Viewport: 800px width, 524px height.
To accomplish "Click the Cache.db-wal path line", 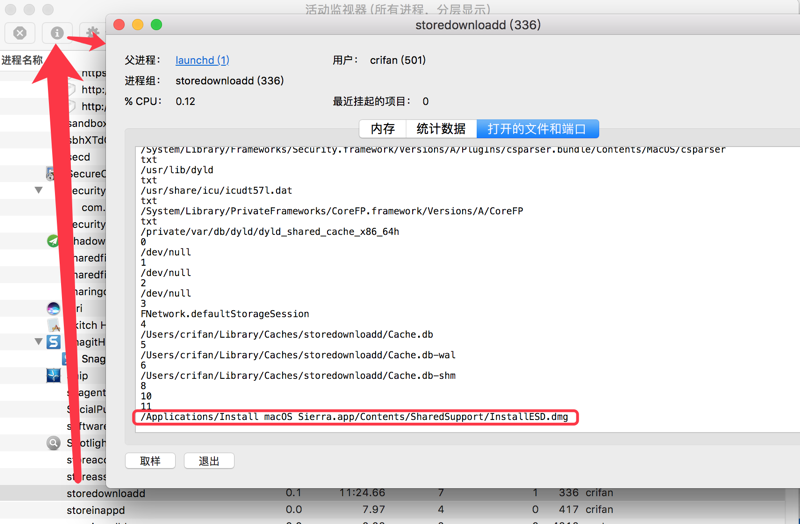I will pos(298,355).
